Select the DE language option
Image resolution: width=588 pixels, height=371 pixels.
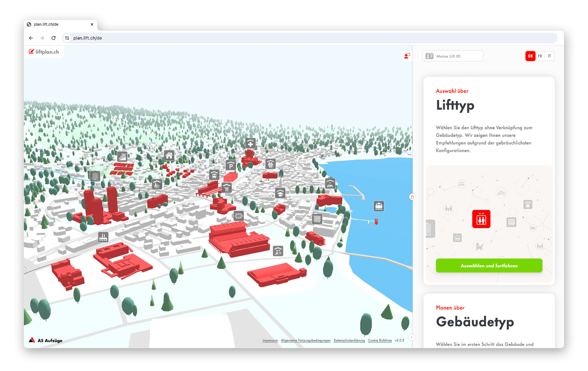pyautogui.click(x=530, y=56)
